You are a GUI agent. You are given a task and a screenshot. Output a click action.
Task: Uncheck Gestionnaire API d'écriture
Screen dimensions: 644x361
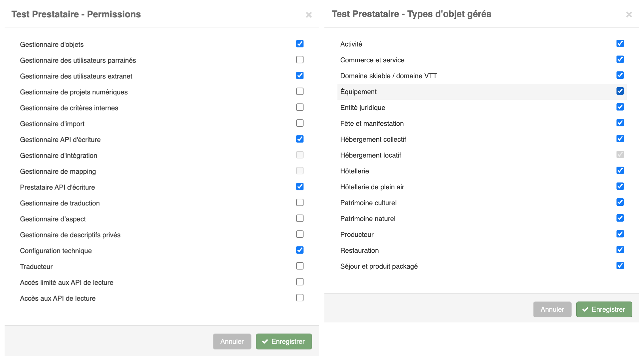click(300, 139)
